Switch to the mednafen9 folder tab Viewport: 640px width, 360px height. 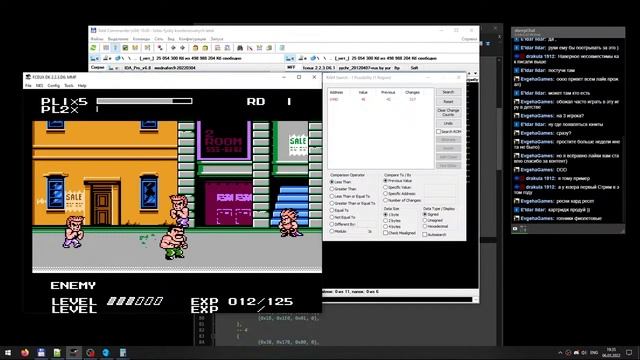click(x=175, y=68)
